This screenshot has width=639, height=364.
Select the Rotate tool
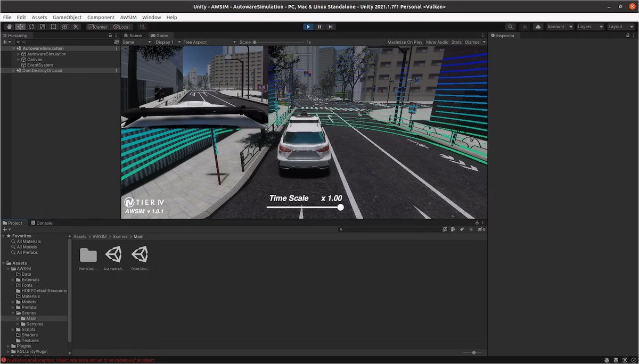(31, 27)
